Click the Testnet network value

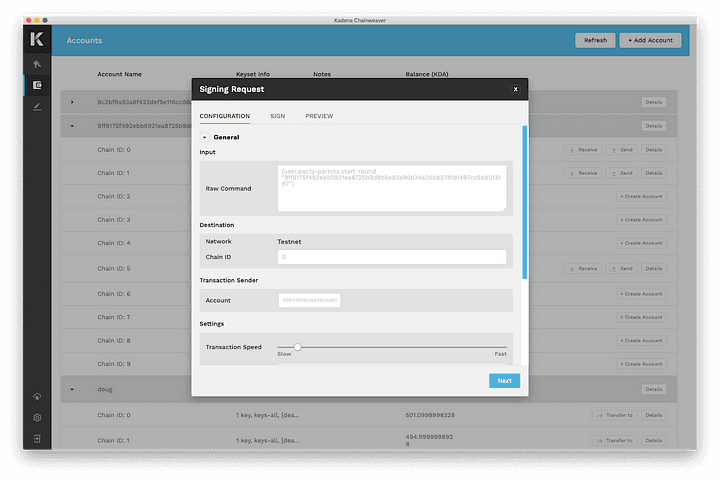(x=289, y=242)
